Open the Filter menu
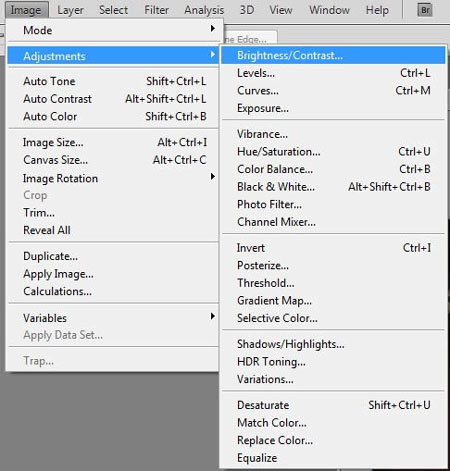This screenshot has width=450, height=471. click(156, 10)
